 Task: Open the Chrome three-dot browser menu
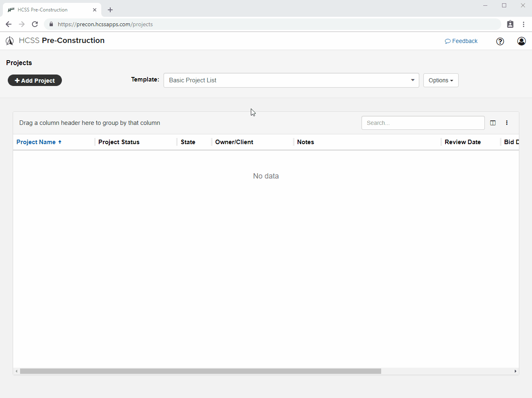(x=523, y=24)
